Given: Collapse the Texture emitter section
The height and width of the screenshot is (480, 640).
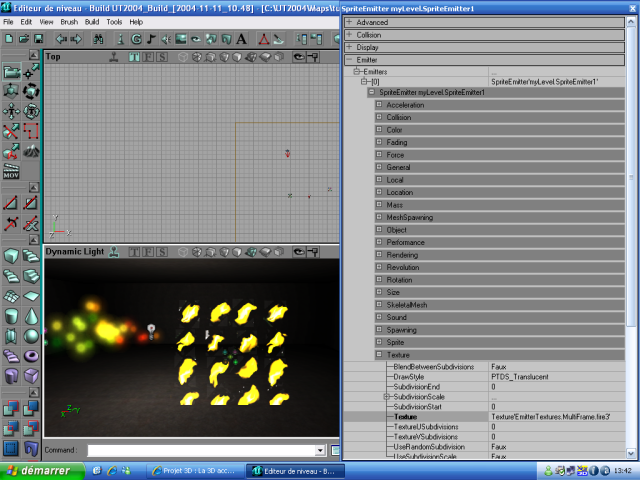Looking at the screenshot, I should click(x=379, y=355).
